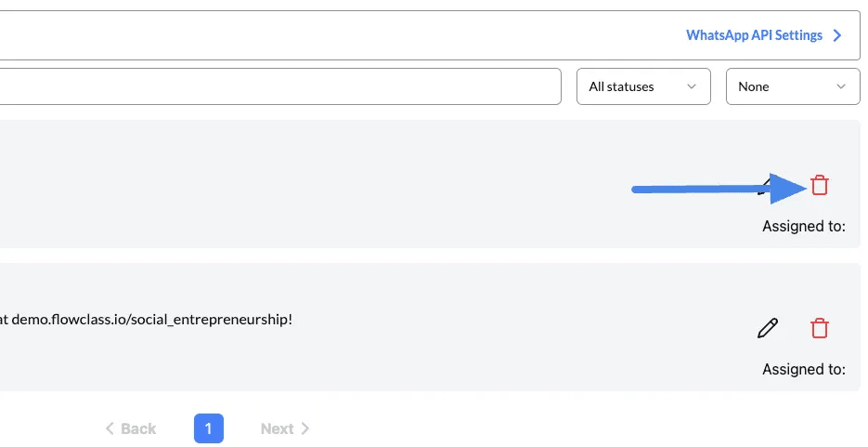The height and width of the screenshot is (447, 868).
Task: Go to the previous page with Back
Action: click(131, 428)
